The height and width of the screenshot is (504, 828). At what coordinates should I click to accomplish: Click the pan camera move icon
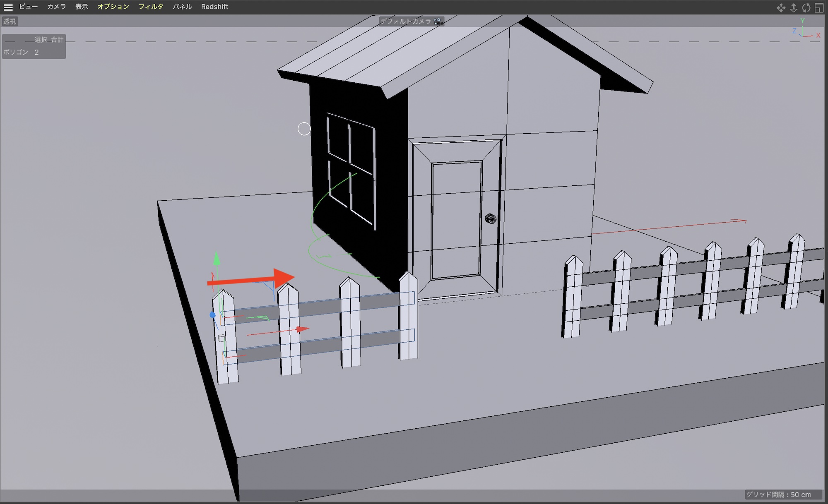click(x=781, y=8)
